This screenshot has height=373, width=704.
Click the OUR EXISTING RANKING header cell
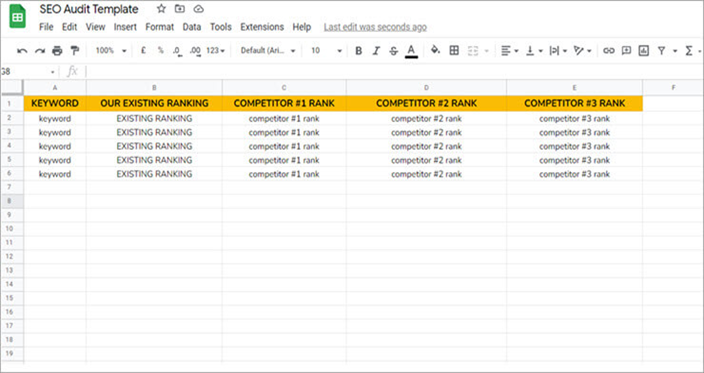(154, 103)
